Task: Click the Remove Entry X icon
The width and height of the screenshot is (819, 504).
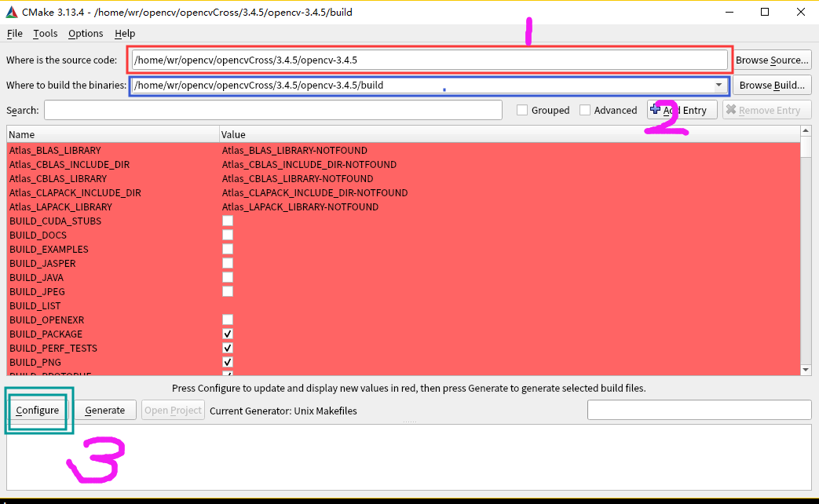Action: 732,110
